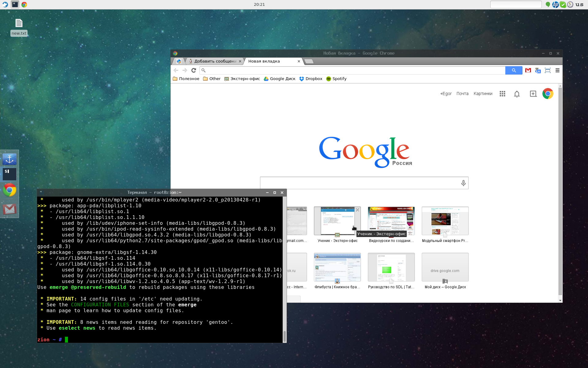Expand the Other bookmarks folder
The image size is (588, 368).
pos(212,79)
